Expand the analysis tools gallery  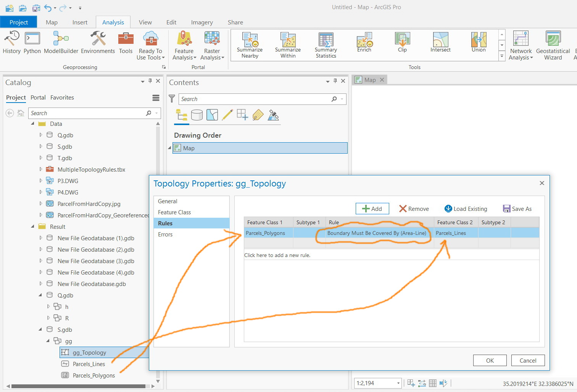pyautogui.click(x=502, y=56)
